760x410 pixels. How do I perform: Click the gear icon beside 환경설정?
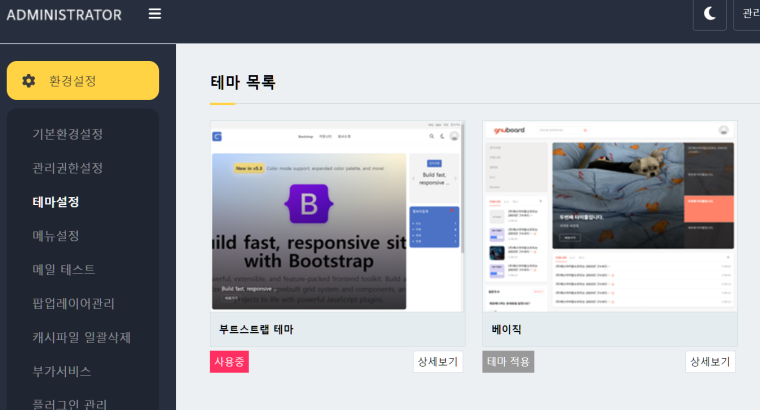coord(29,81)
